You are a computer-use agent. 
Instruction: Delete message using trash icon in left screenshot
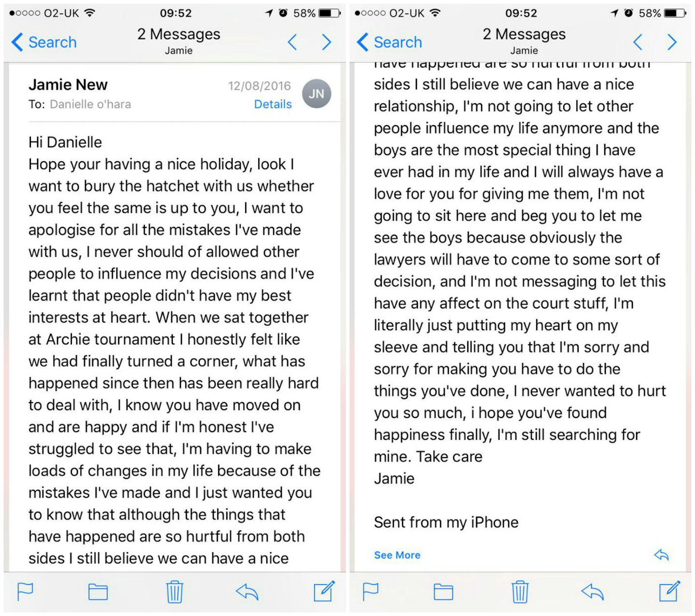pyautogui.click(x=175, y=592)
